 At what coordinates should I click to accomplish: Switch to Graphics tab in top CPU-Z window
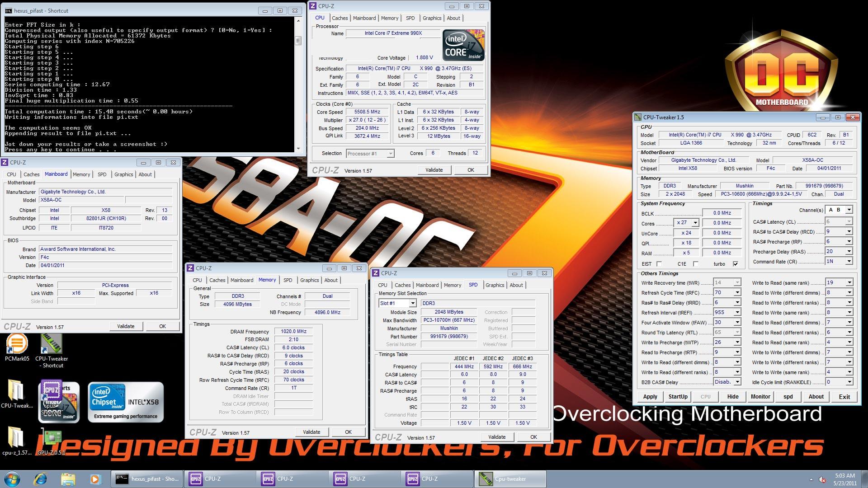coord(432,18)
